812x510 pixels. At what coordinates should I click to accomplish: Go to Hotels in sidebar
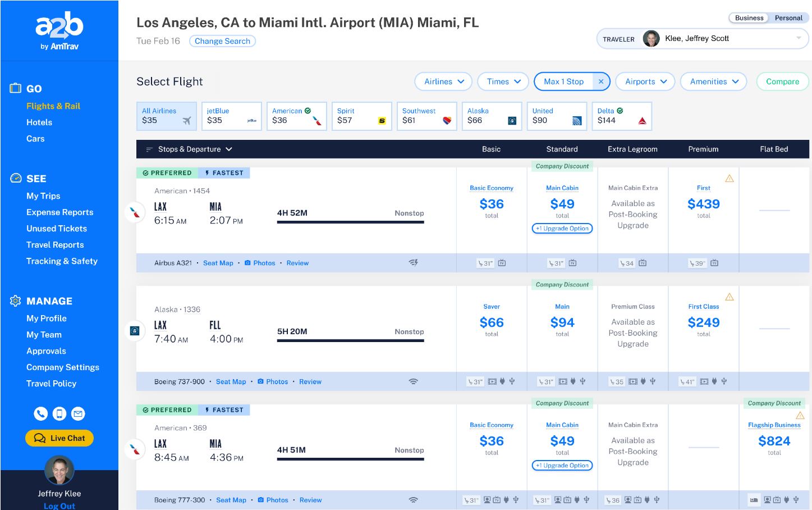click(x=39, y=122)
